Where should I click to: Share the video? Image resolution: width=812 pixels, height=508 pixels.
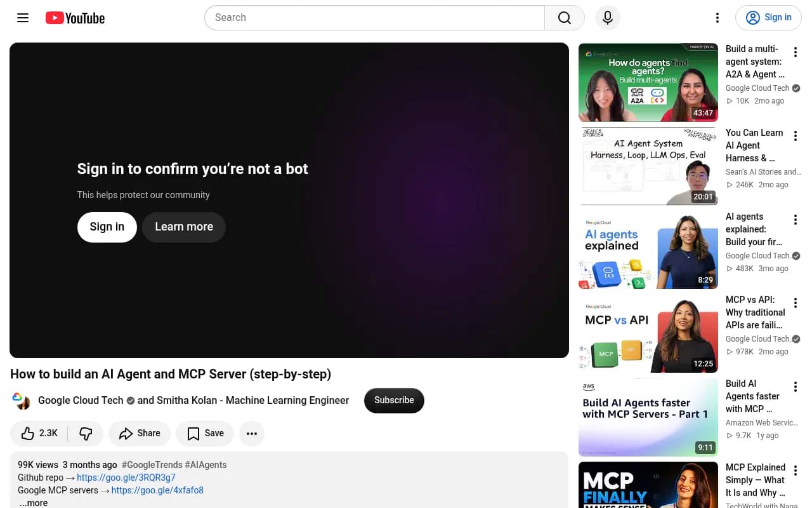pos(140,433)
